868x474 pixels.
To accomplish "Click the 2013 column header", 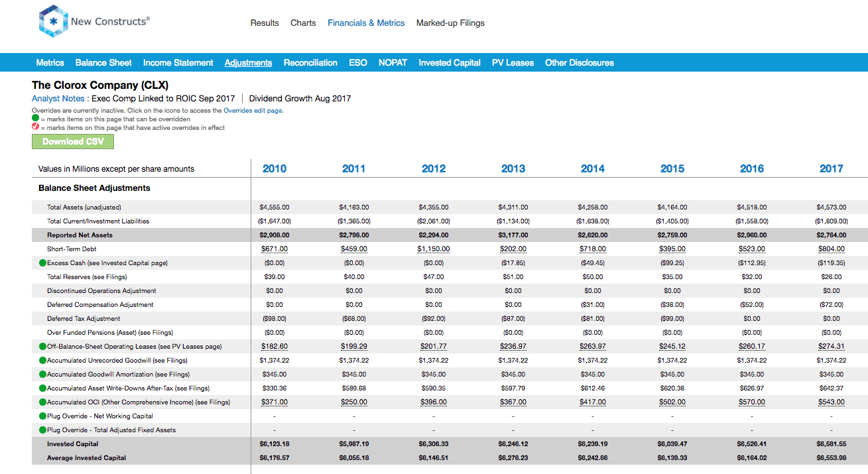I will [513, 168].
